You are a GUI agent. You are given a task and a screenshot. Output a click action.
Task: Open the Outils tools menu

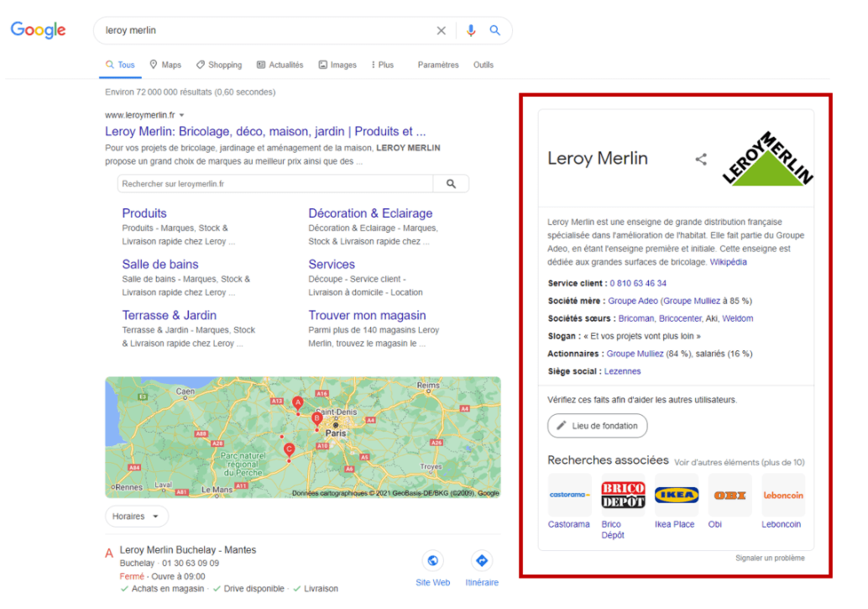[484, 65]
